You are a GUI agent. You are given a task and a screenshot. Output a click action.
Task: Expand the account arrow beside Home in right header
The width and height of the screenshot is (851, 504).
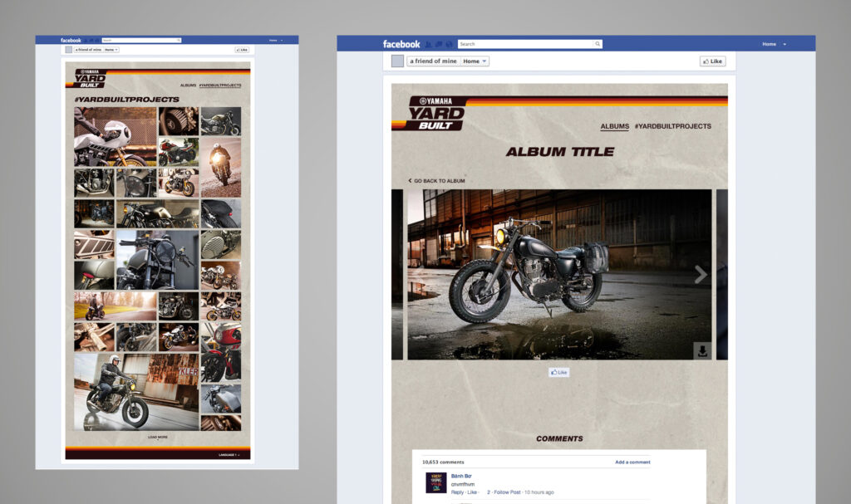[x=785, y=44]
